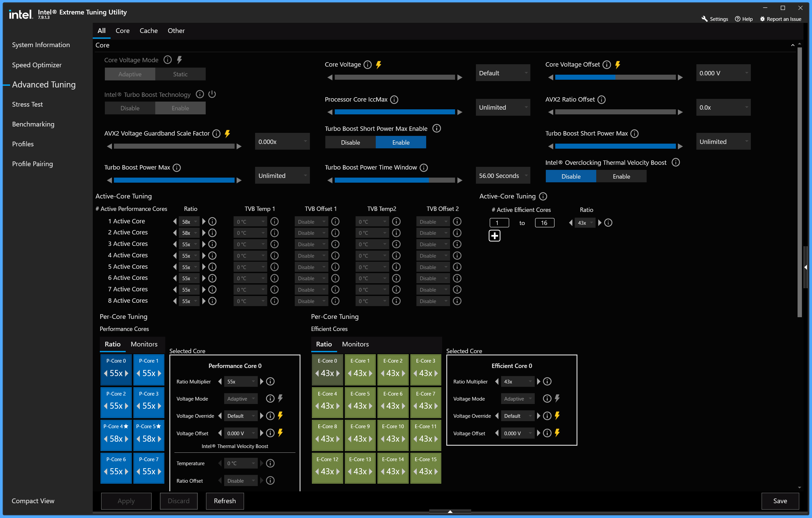Click AVX2 Voltage Guardband lightning bolt icon
Image resolution: width=812 pixels, height=518 pixels.
[227, 134]
